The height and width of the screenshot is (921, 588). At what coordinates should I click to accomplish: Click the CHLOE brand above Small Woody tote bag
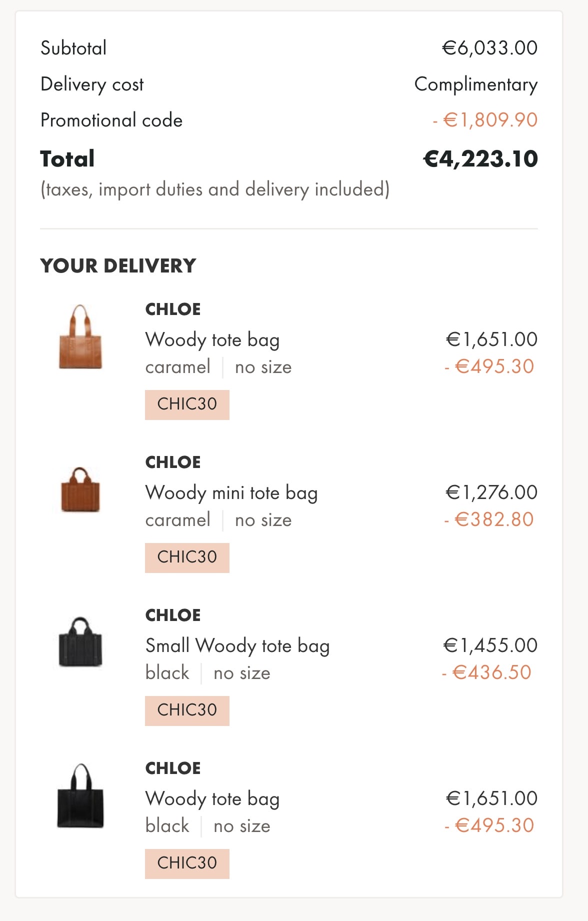[x=173, y=615]
